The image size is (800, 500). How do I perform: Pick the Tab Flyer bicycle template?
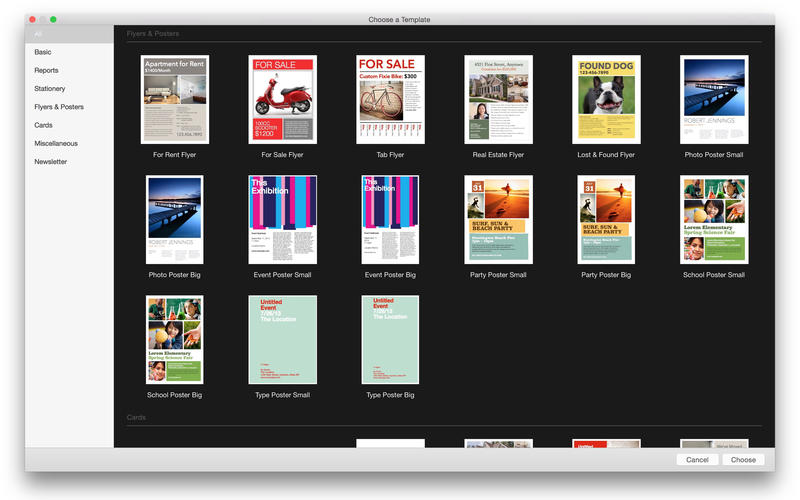(390, 99)
